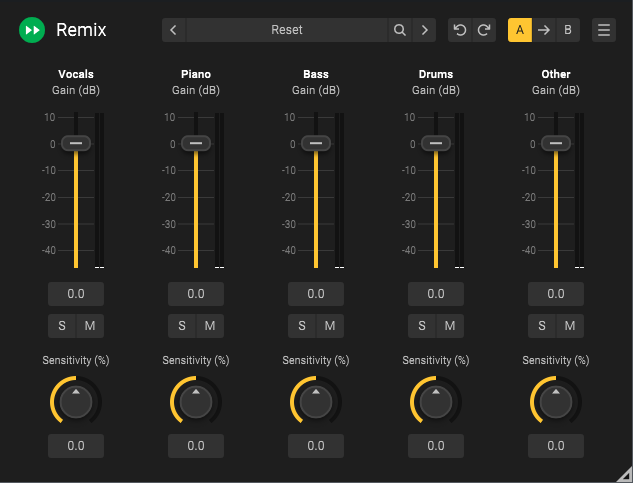This screenshot has width=633, height=483.
Task: Mute the Vocals stem
Action: pyautogui.click(x=90, y=326)
